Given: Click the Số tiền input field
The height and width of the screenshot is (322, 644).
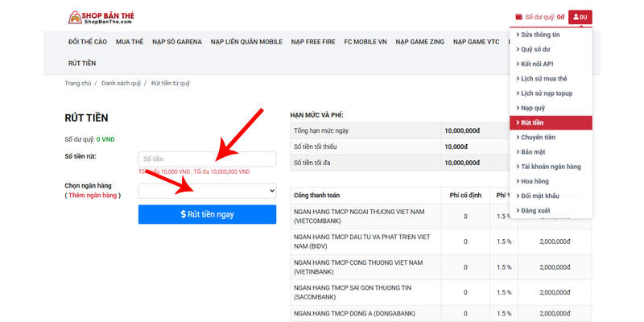Looking at the screenshot, I should 207,159.
